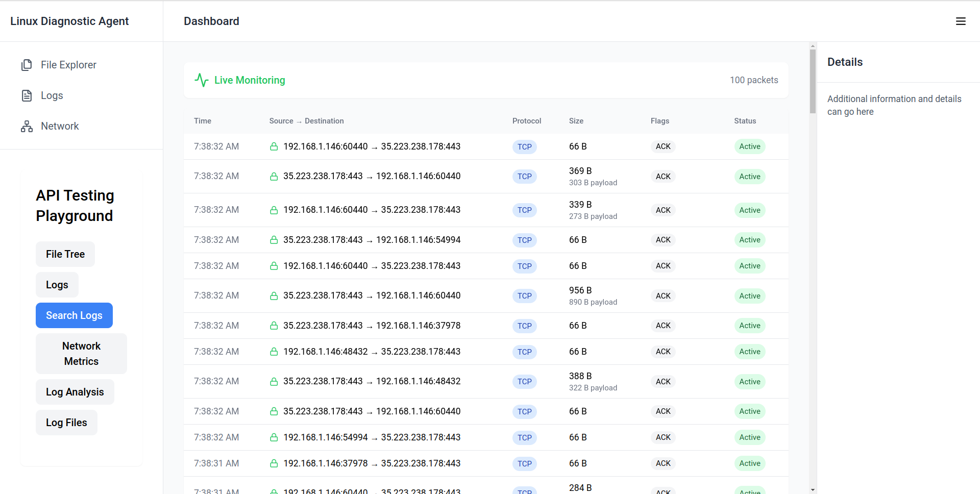Click the Size column header
980x494 pixels.
(576, 121)
